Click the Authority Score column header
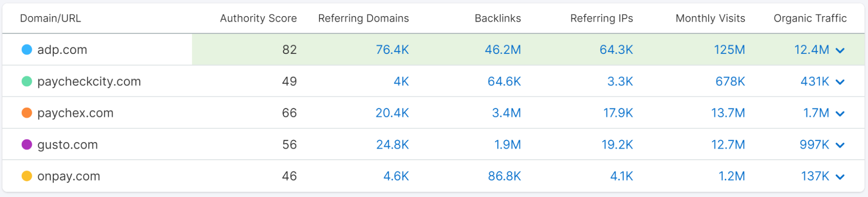The width and height of the screenshot is (868, 197). [258, 18]
